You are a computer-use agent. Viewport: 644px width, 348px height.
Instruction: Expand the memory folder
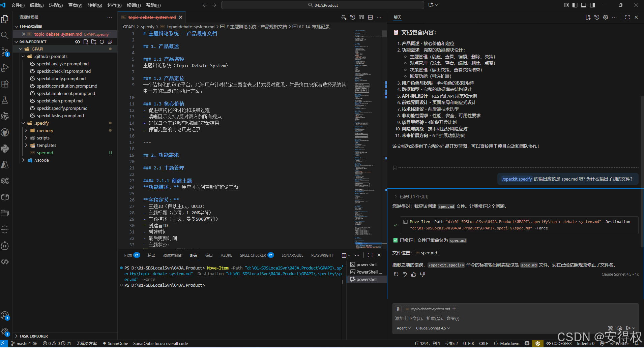pos(26,130)
